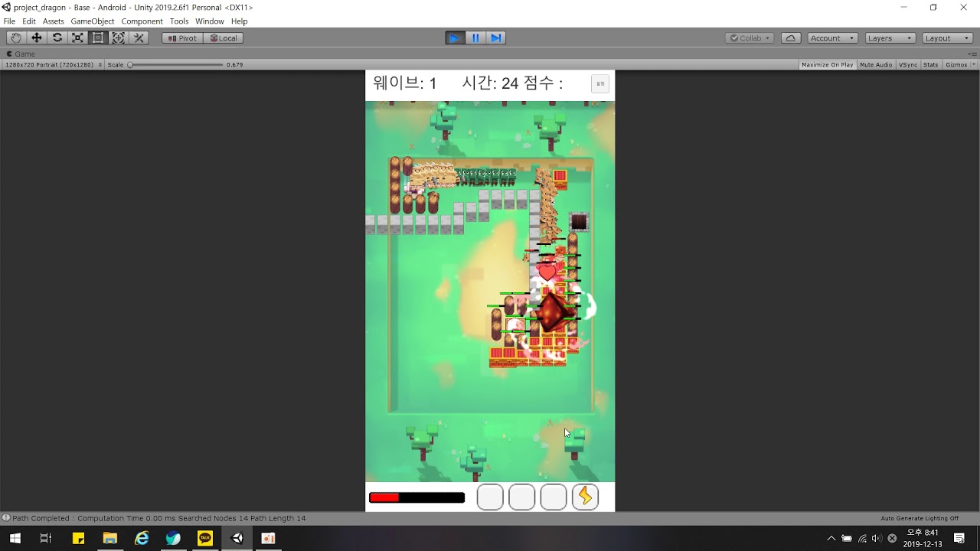
Task: Open the PowerPoint taskbar icon
Action: pos(268,538)
